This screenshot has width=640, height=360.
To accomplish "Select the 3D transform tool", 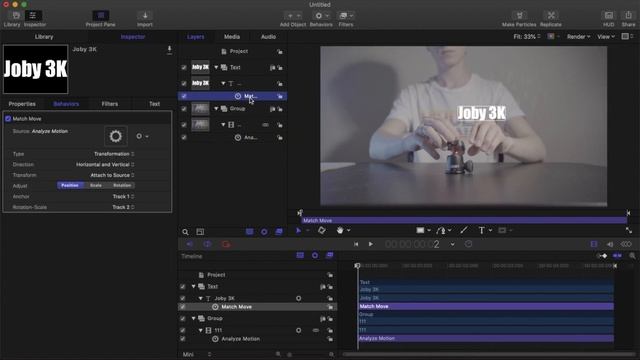I will 322,231.
